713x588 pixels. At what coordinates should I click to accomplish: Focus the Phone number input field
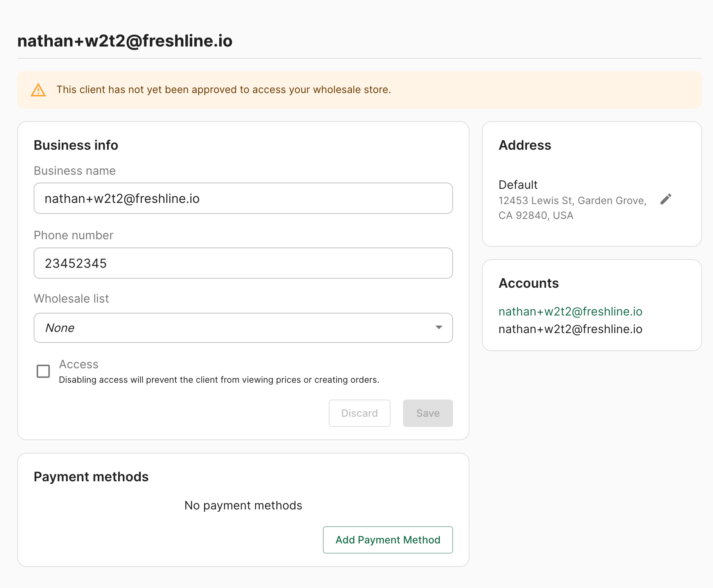(243, 263)
